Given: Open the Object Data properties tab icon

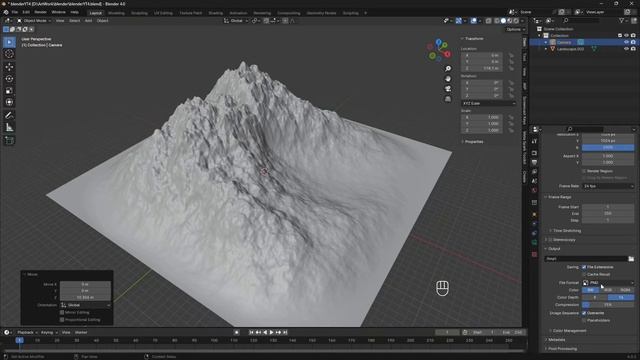Looking at the screenshot, I should (x=534, y=242).
